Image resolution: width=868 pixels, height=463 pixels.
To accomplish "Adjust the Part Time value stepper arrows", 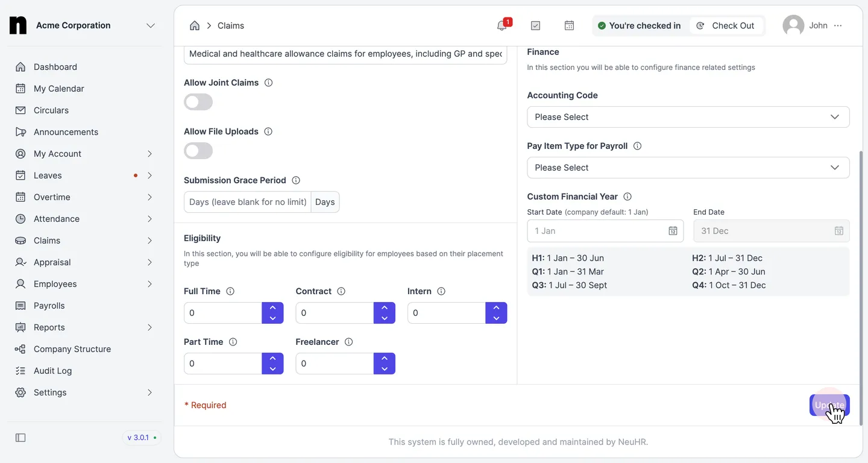I will tap(272, 364).
